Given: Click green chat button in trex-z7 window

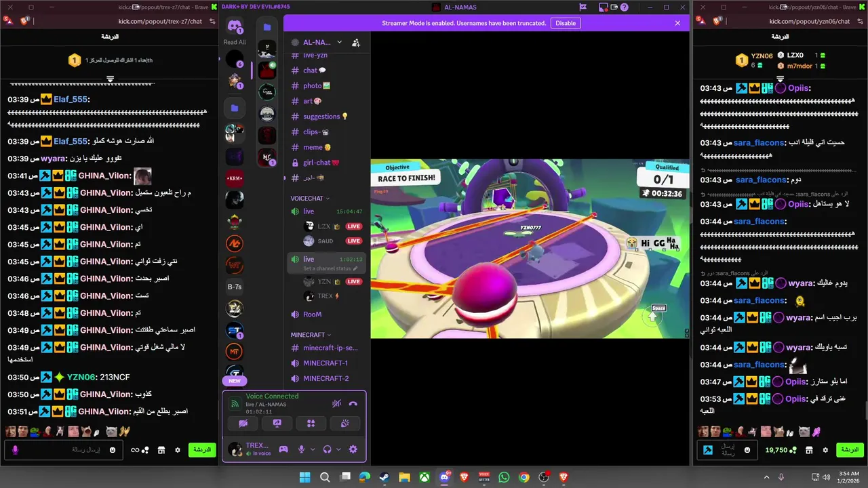Looking at the screenshot, I should 202,450.
